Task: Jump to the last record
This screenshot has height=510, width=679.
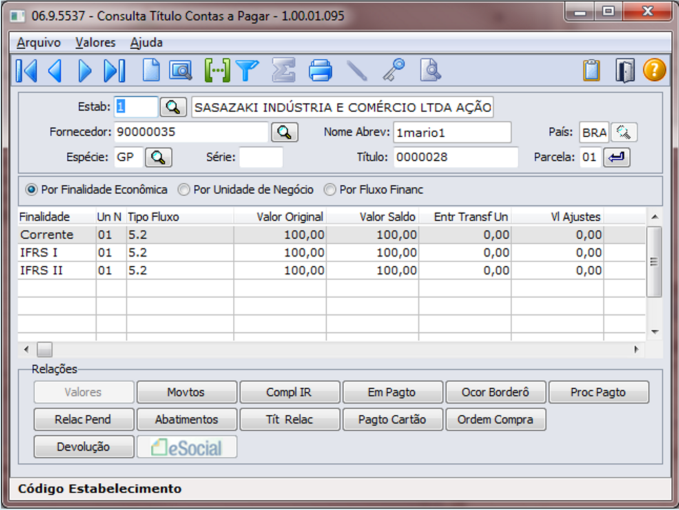Action: click(x=115, y=70)
